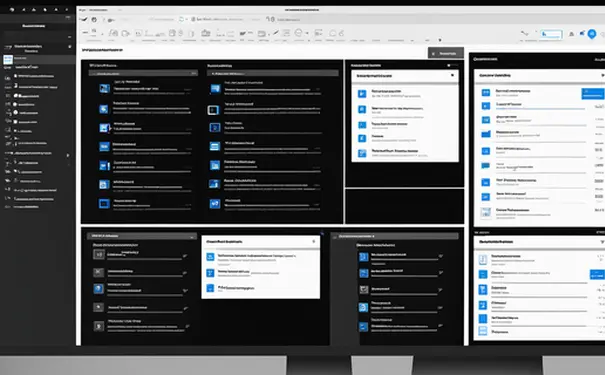The width and height of the screenshot is (605, 375).
Task: Click the blue circular profile icon in the top toolbar
Action: pyautogui.click(x=591, y=34)
